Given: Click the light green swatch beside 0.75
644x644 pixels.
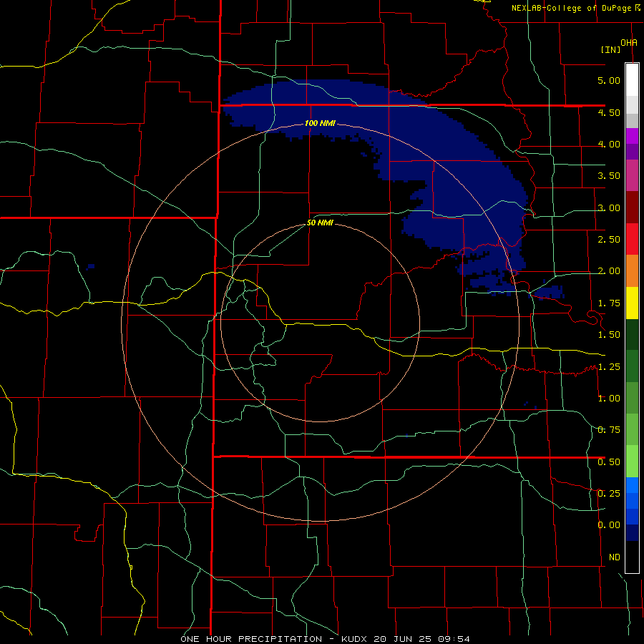Looking at the screenshot, I should click(632, 429).
